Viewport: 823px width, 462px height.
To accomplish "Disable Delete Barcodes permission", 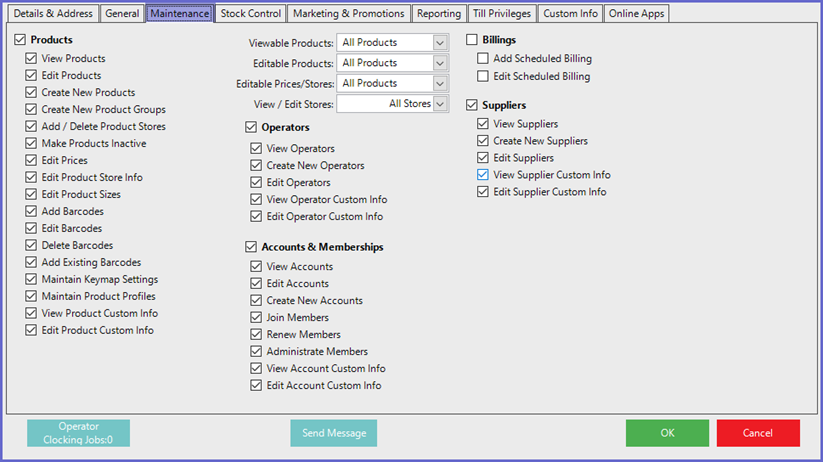I will pos(32,246).
